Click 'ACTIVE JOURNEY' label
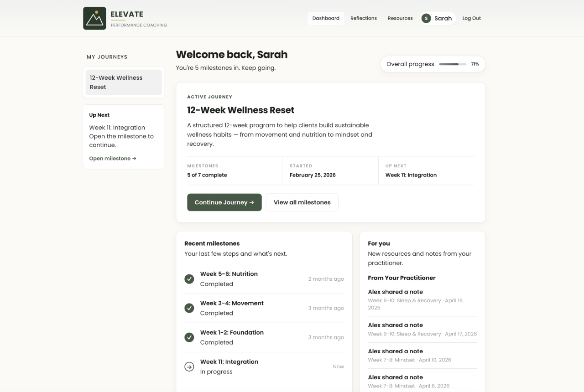This screenshot has width=584, height=392. tap(210, 97)
